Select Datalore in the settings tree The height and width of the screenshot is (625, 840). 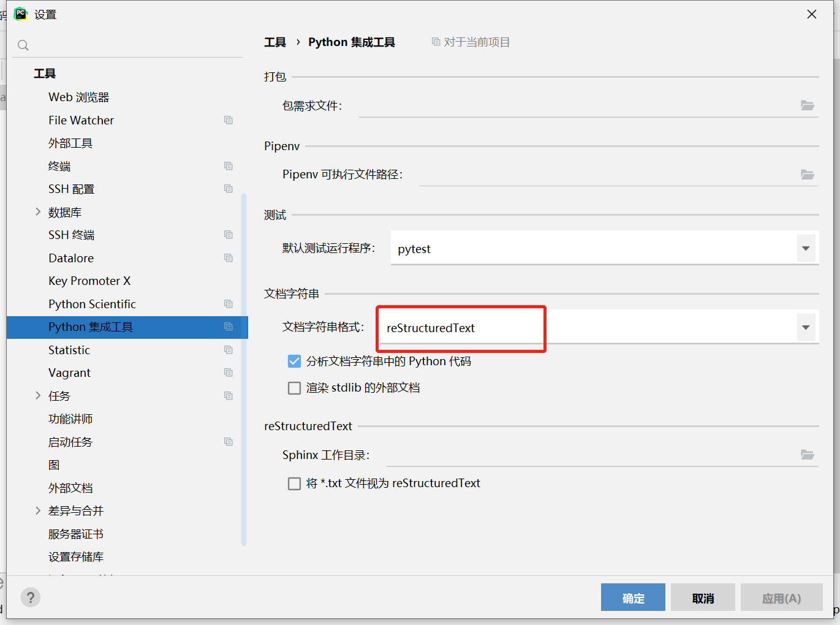pos(71,258)
